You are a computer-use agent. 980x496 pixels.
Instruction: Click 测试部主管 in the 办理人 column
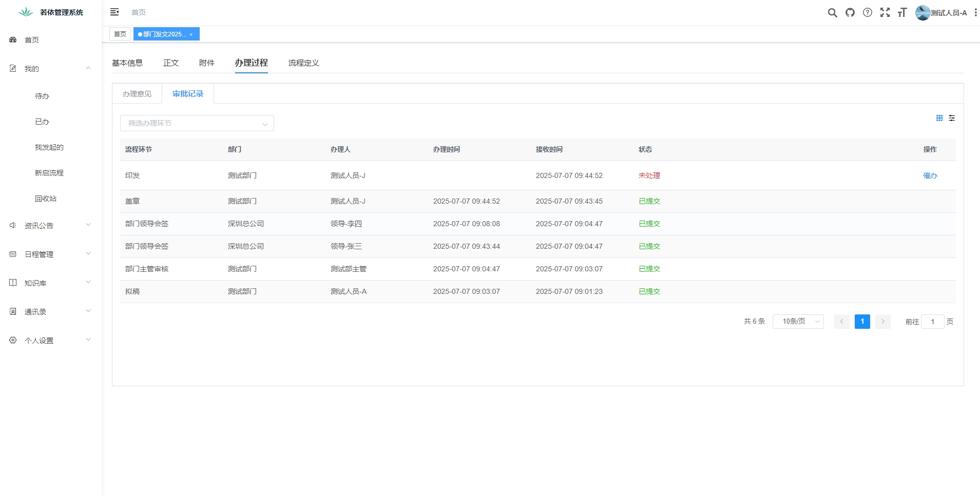349,269
